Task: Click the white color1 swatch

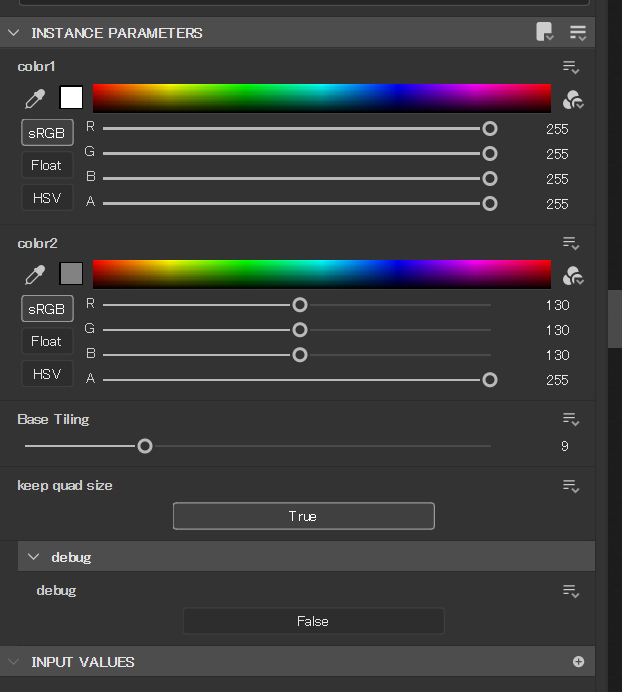Action: [71, 98]
